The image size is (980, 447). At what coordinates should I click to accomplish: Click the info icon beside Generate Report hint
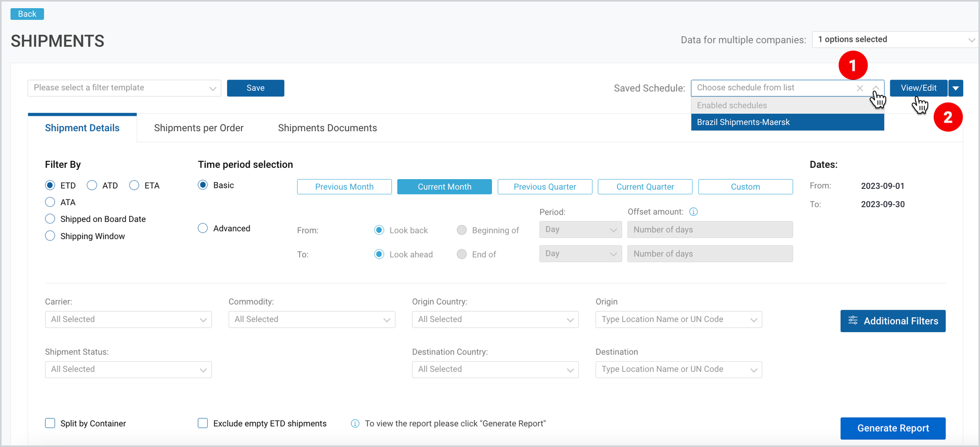[355, 424]
